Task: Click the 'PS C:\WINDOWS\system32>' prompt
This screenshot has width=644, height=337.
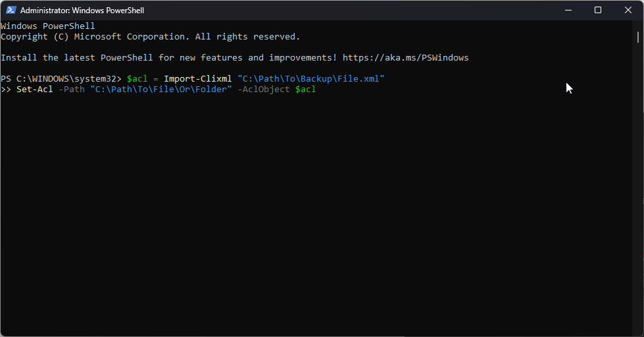Action: pyautogui.click(x=61, y=79)
